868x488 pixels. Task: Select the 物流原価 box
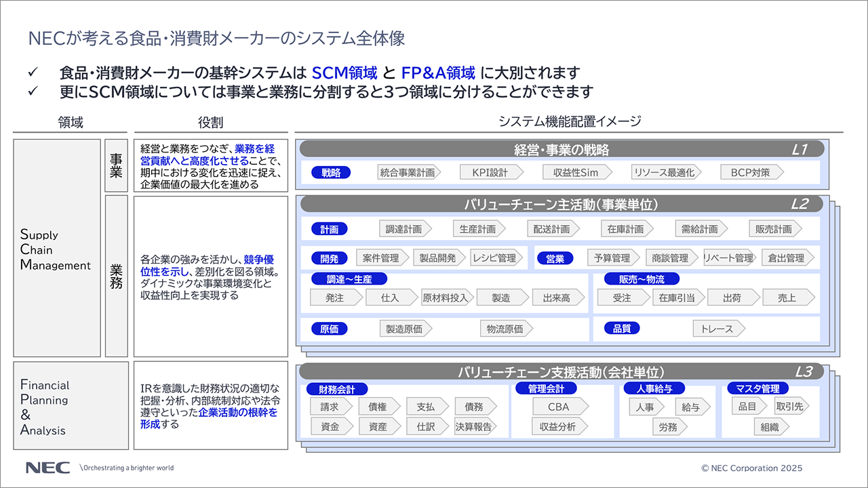pos(506,329)
